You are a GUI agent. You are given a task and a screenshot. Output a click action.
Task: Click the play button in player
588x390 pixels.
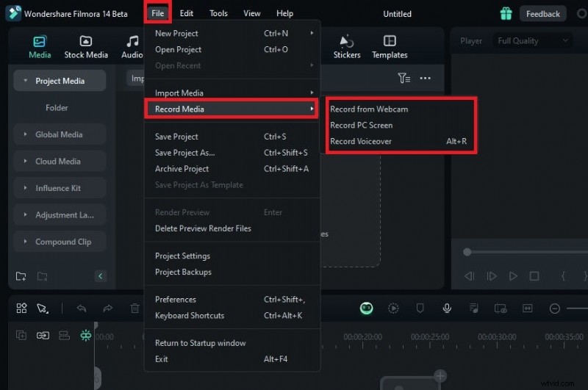[513, 276]
